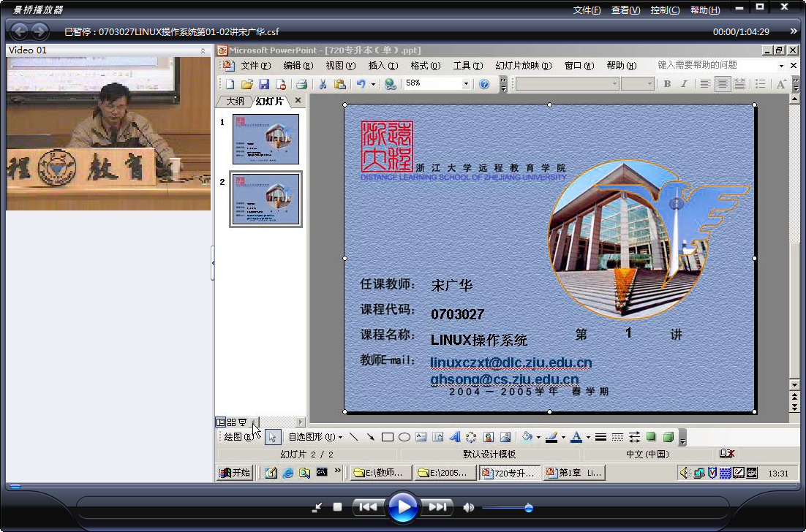Increase font size with large A icon

pos(781,84)
